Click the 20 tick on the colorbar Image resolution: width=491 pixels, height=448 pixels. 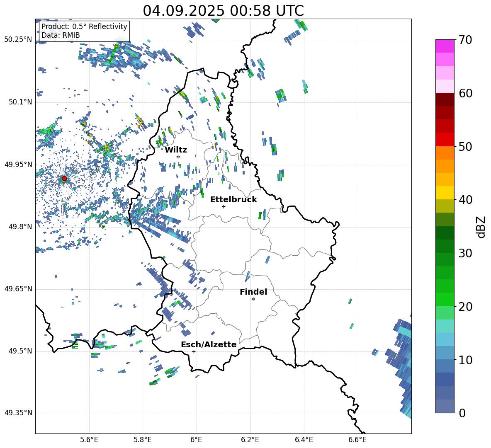click(x=465, y=306)
